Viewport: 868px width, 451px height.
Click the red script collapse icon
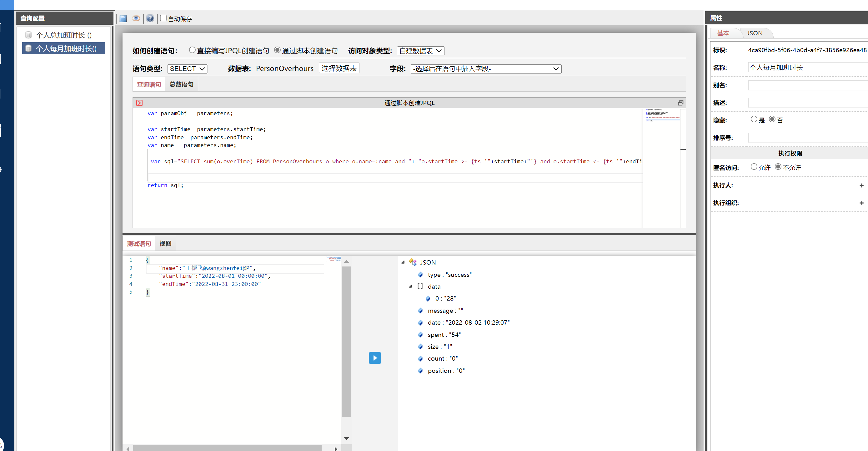click(139, 103)
